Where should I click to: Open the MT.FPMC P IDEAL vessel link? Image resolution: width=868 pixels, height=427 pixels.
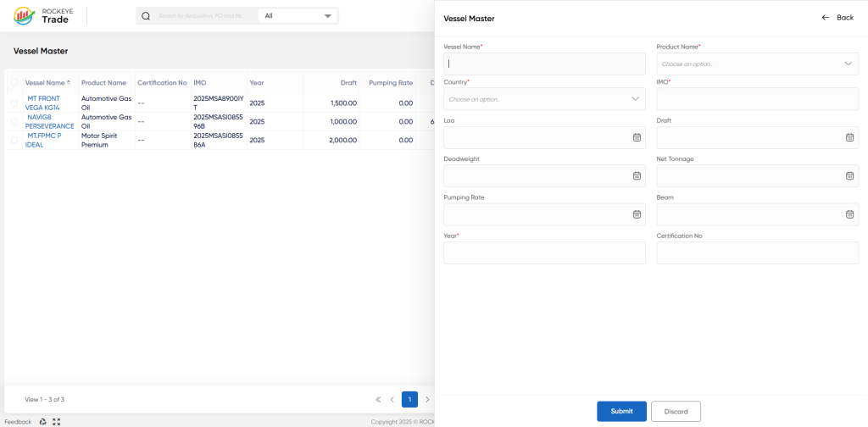(x=44, y=140)
